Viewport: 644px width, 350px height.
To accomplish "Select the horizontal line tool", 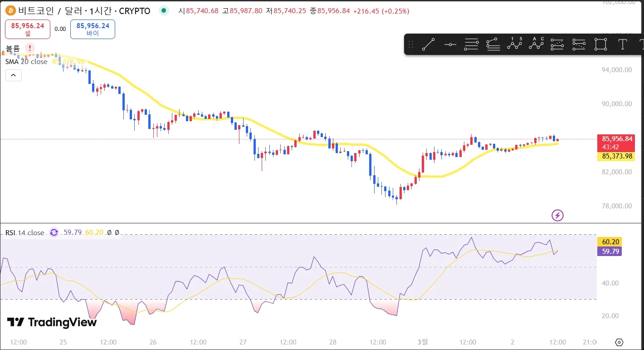I will coord(450,44).
